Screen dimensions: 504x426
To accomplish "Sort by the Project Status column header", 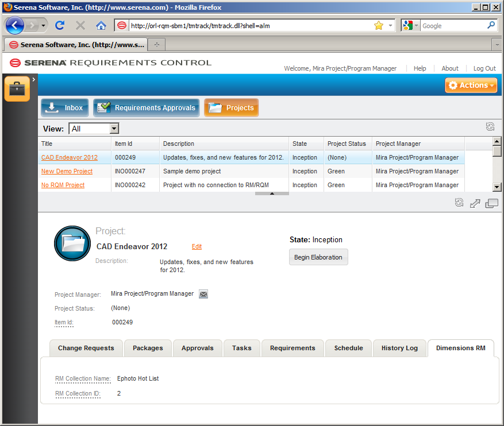I will [348, 144].
